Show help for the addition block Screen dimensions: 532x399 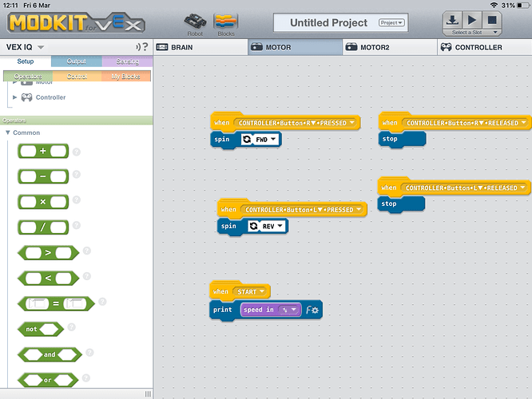77,152
